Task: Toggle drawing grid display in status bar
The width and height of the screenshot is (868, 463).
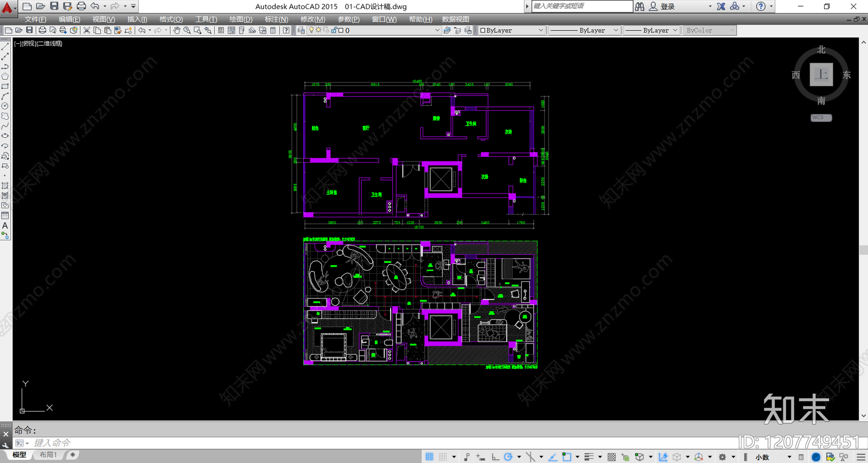Action: [430, 457]
